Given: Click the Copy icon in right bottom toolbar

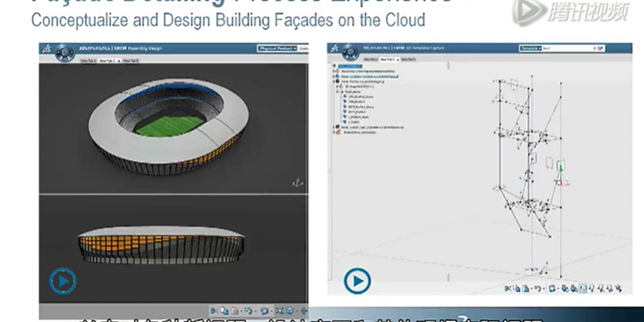Looking at the screenshot, I should tap(518, 289).
